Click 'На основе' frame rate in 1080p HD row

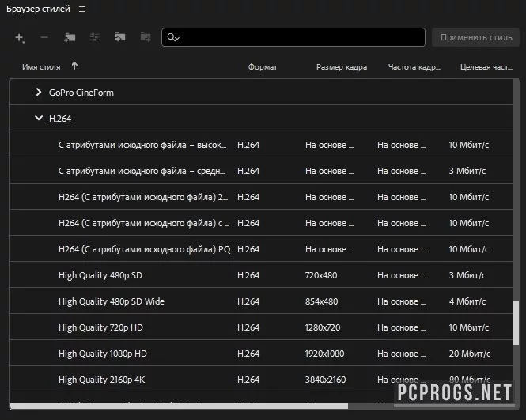click(401, 354)
